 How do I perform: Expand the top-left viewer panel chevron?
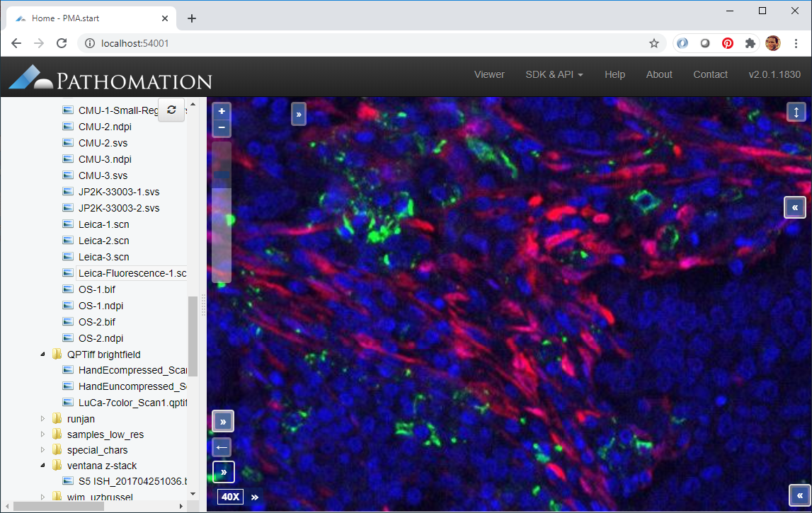coord(299,114)
